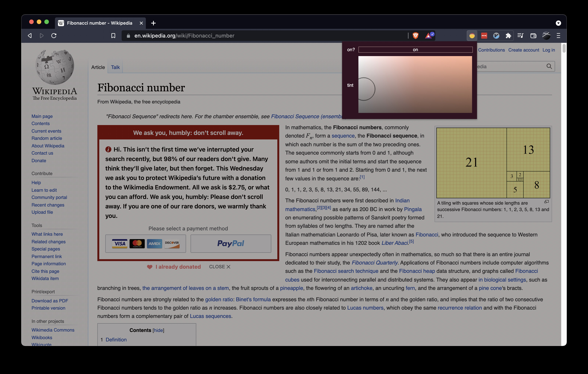Image resolution: width=588 pixels, height=374 pixels.
Task: Click the address bar URL
Action: tap(184, 36)
